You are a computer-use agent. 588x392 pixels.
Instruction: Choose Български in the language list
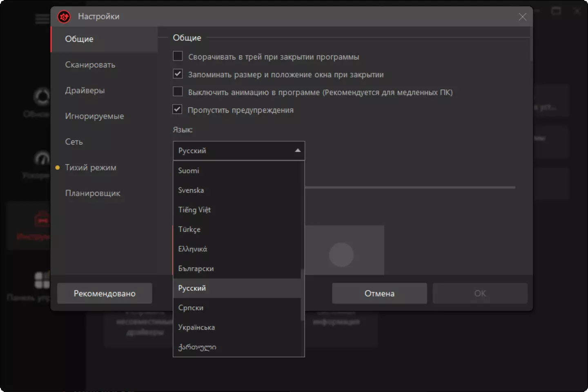tap(196, 268)
